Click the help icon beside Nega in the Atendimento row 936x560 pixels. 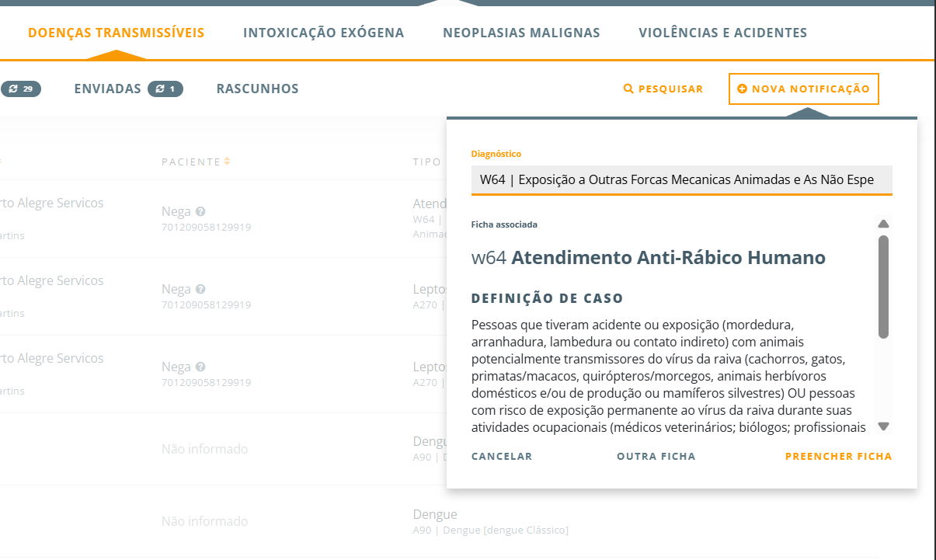coord(200,211)
